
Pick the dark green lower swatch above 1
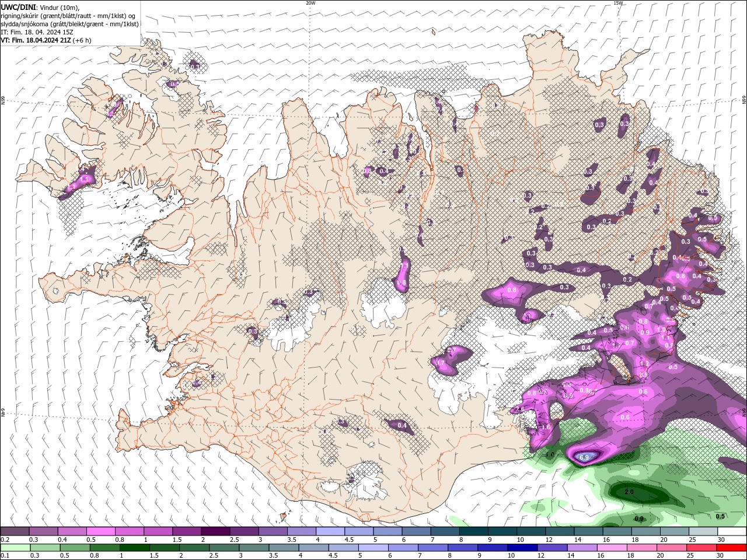[x=134, y=548]
